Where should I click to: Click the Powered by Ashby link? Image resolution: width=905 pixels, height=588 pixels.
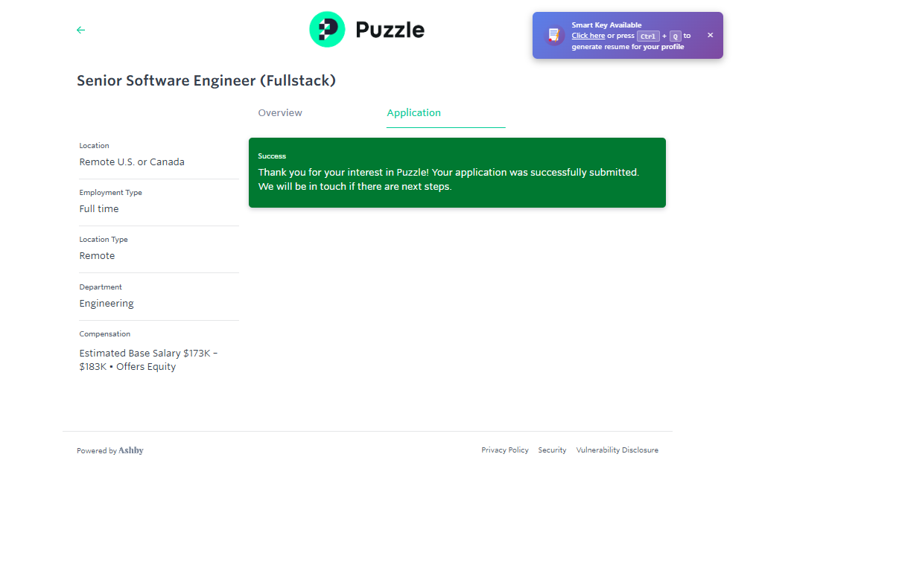point(110,450)
